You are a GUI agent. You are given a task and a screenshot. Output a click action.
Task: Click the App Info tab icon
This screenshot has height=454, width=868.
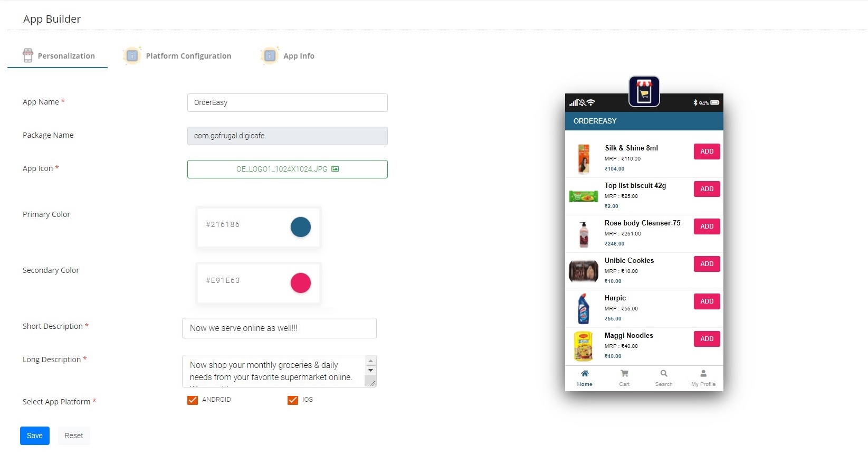[270, 55]
